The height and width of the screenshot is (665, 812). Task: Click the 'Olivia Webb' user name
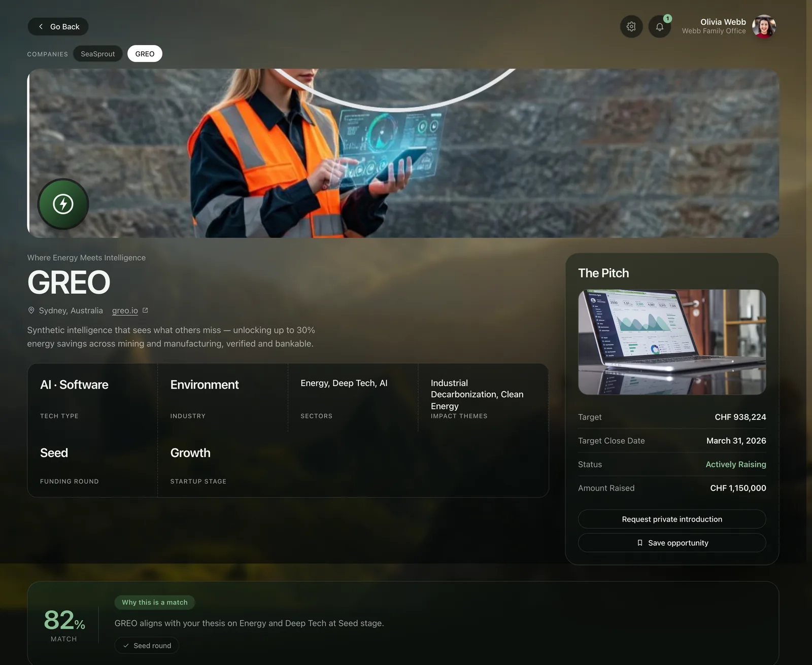pos(723,22)
